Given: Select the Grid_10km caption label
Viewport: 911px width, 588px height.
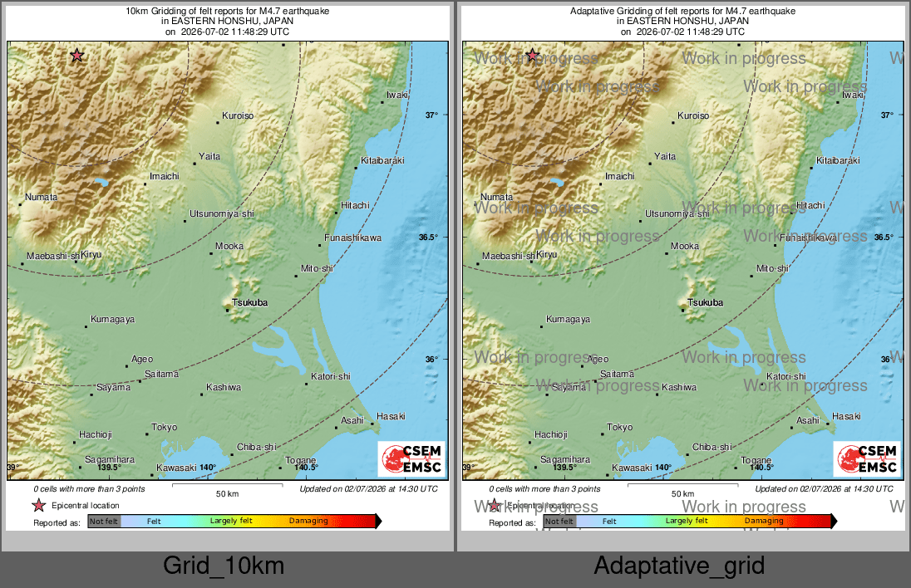Looking at the screenshot, I should [x=224, y=566].
